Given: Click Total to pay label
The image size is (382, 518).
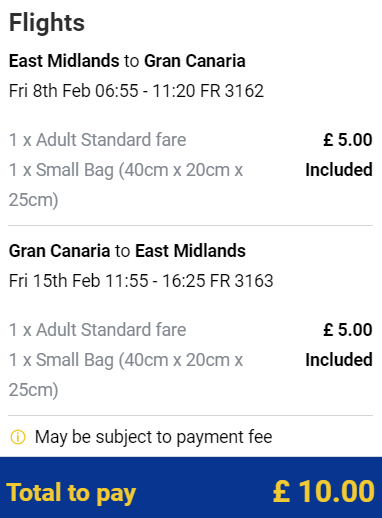Looking at the screenshot, I should point(71,493).
